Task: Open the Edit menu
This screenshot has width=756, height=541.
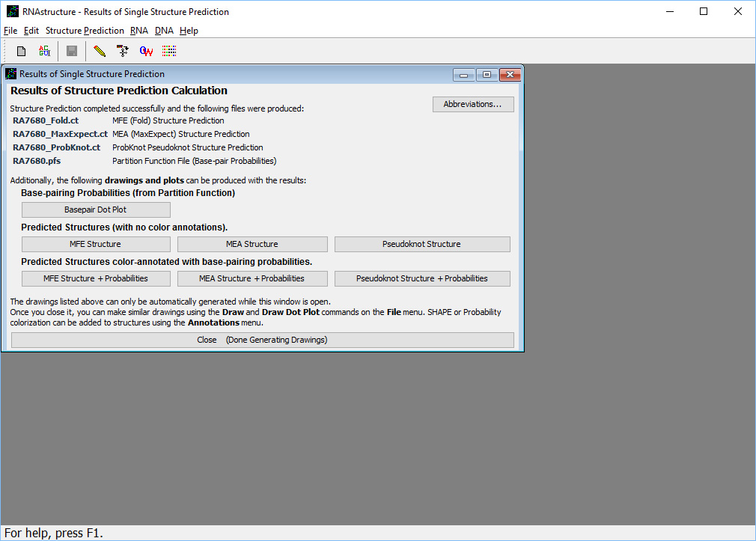Action: tap(31, 31)
